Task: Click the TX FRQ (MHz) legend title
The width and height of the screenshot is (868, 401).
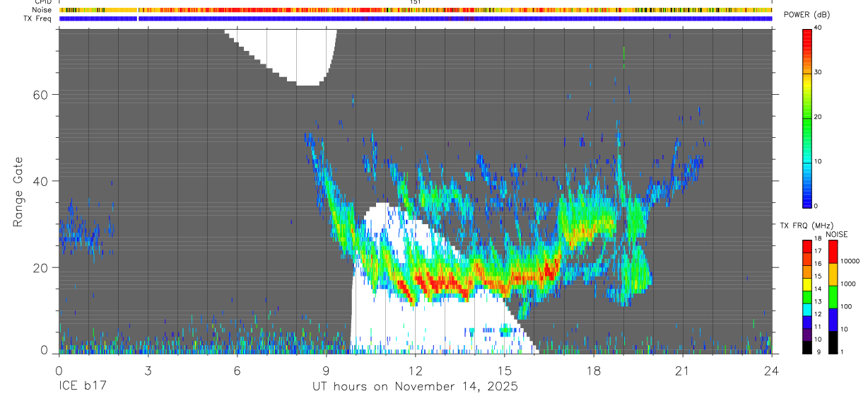Action: (807, 226)
